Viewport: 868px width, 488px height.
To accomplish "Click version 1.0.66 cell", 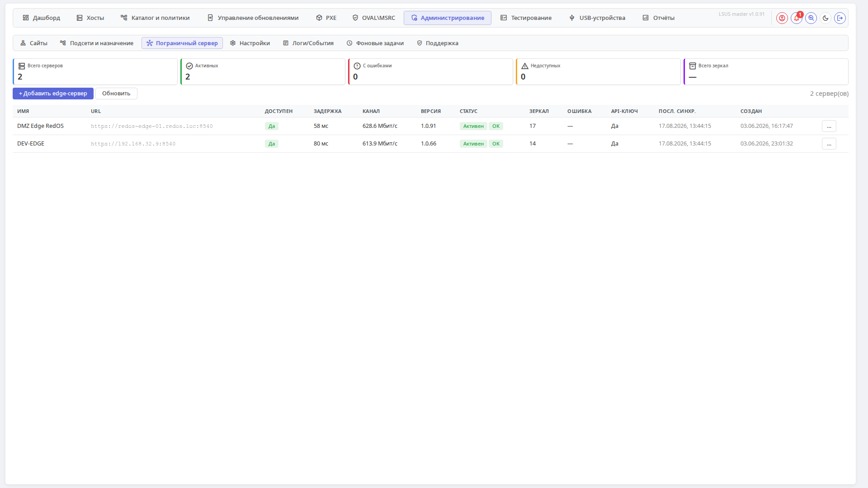I will pos(429,144).
